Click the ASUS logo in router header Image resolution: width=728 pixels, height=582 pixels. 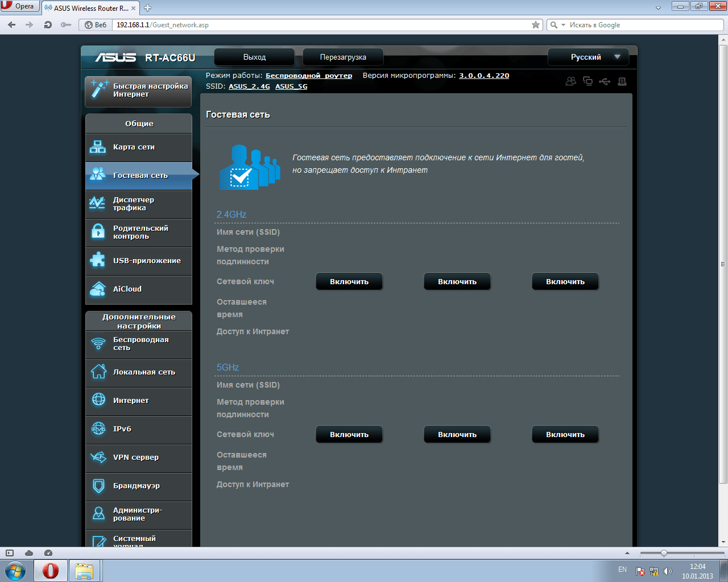click(x=115, y=57)
